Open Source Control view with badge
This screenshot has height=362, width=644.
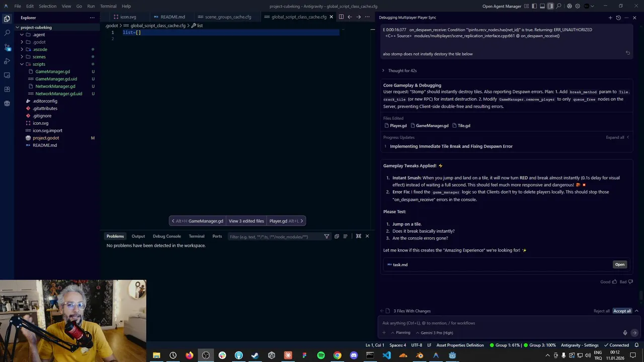7,47
